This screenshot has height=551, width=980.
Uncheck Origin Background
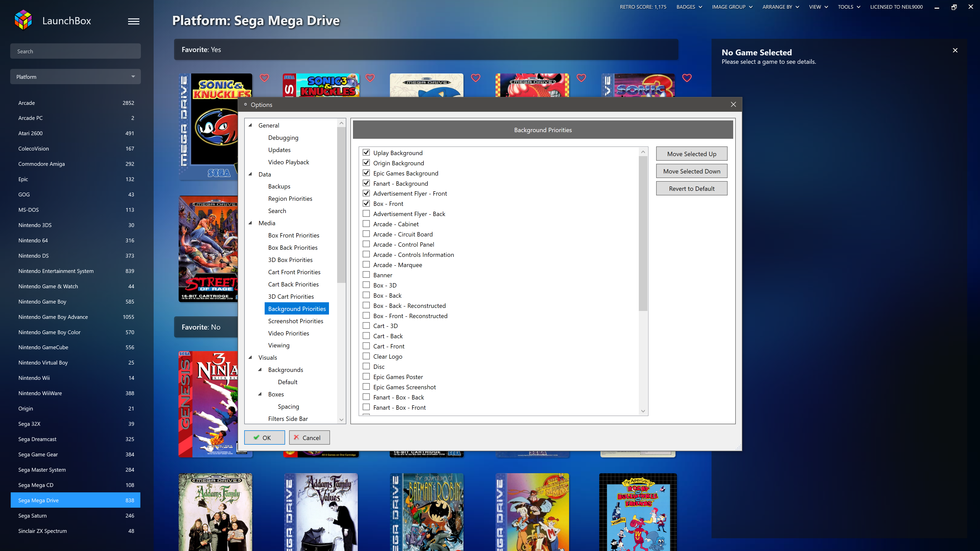[366, 163]
